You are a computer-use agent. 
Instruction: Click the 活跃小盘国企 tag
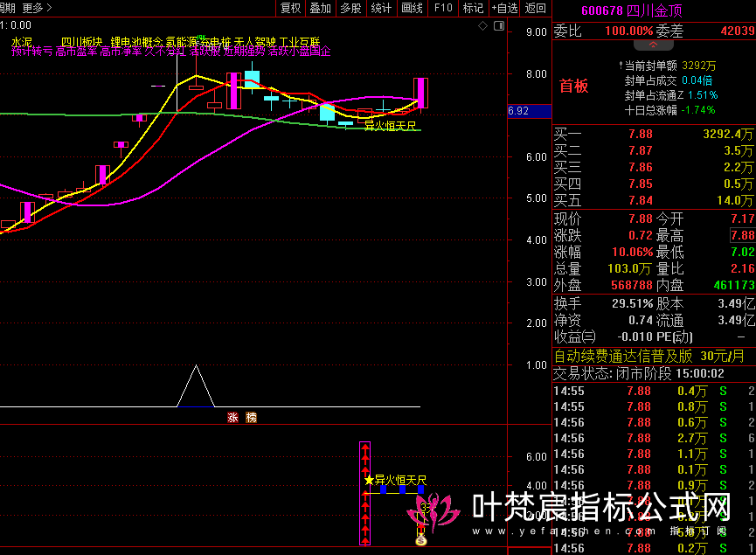coord(299,51)
